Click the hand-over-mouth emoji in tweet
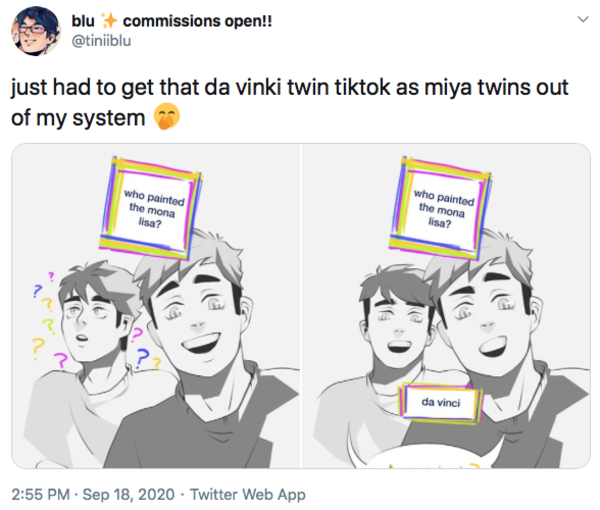Screen dimensions: 600x510 tap(166, 117)
